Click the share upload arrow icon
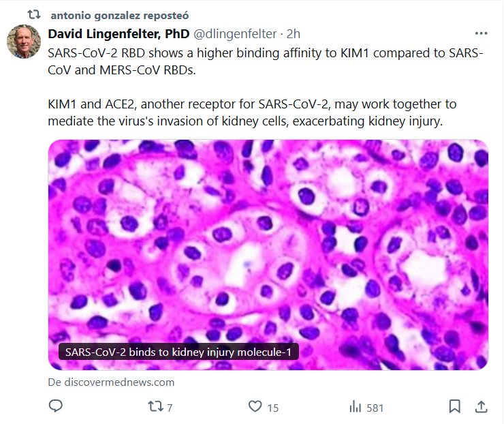The image size is (504, 424). click(x=480, y=407)
